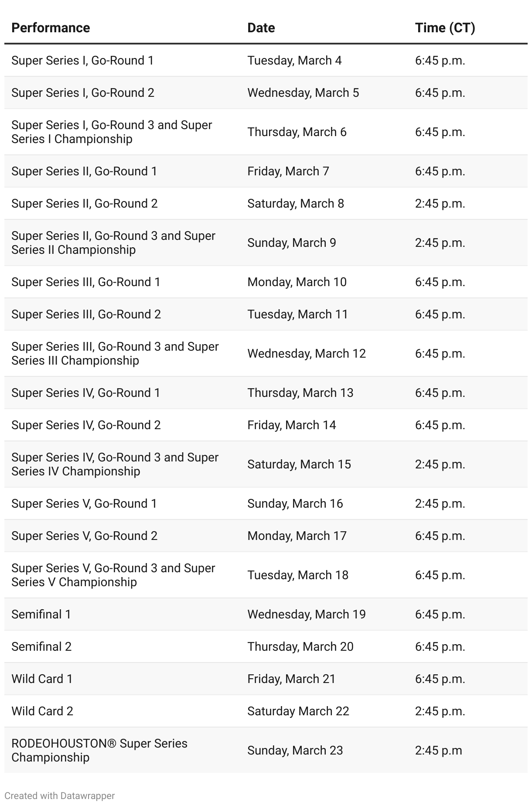Select Super Series III, Go-Round 2 row
This screenshot has width=532, height=806.
pos(266,314)
